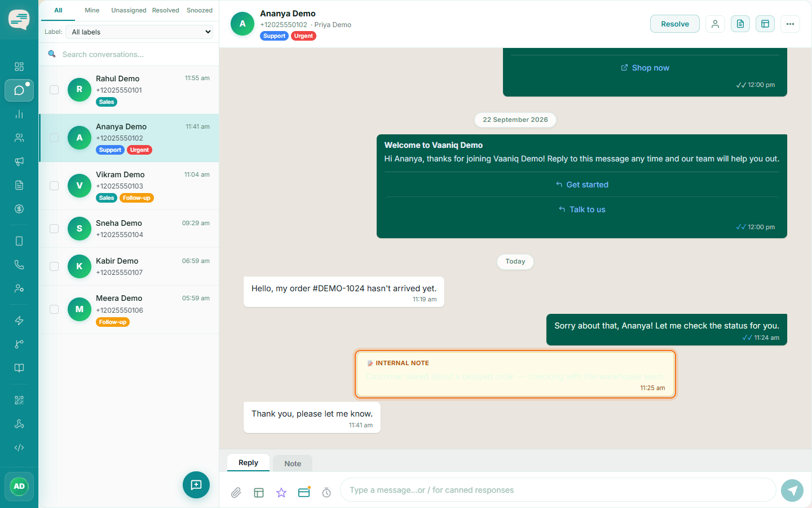Switch to the Note tab in composer

[x=293, y=463]
